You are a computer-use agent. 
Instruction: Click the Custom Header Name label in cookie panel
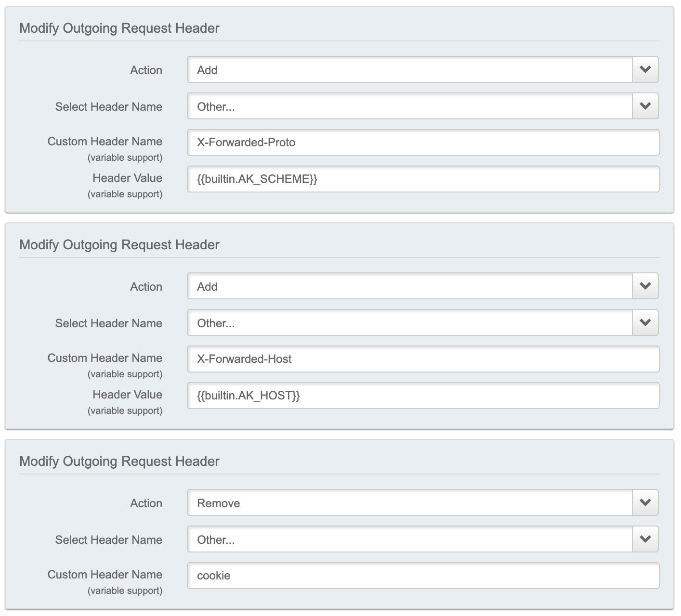coord(105,575)
